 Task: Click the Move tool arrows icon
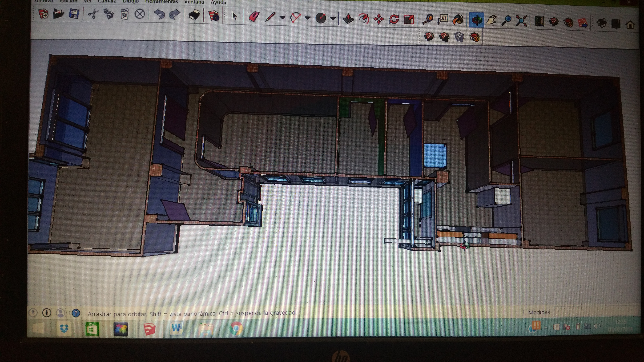379,19
